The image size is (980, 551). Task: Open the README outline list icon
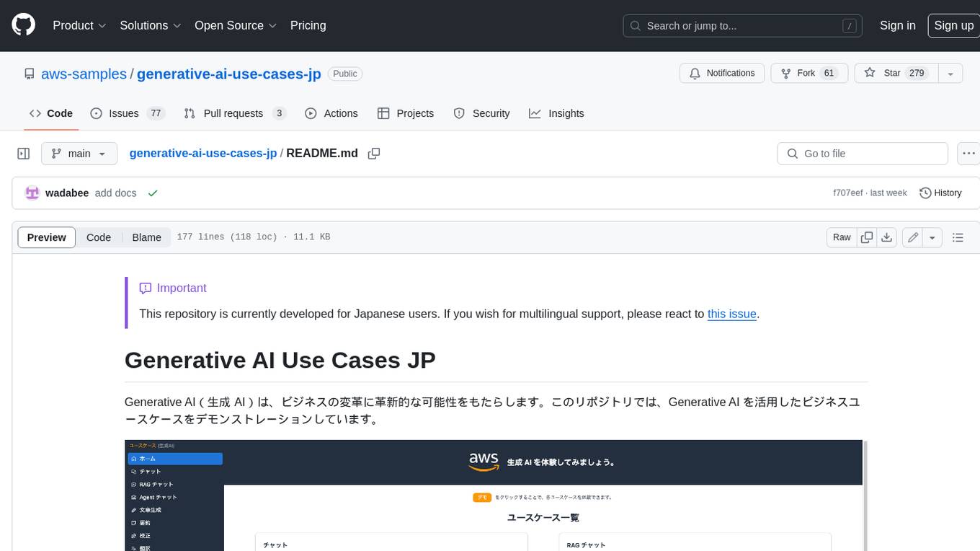click(958, 237)
